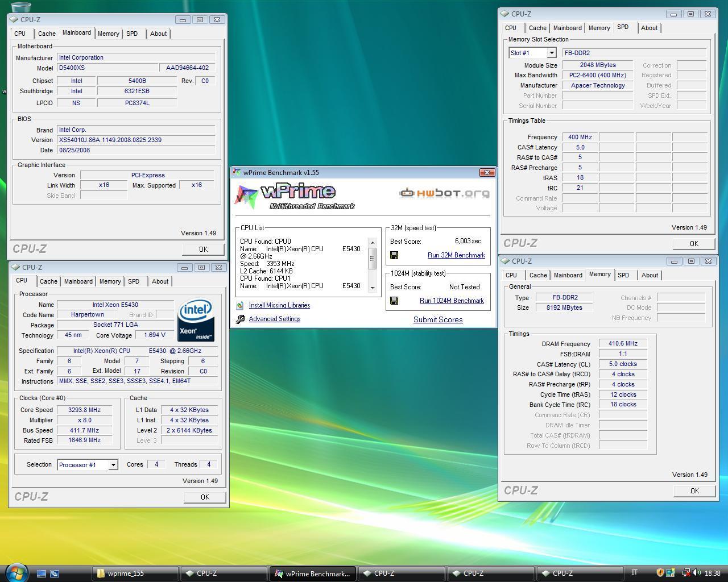Click the CPU List scrollbar down arrow

[x=373, y=288]
